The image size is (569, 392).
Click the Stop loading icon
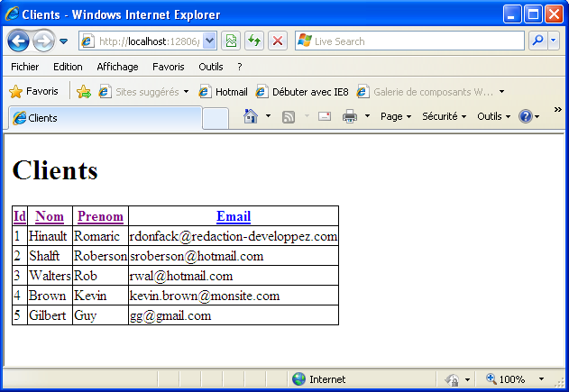[x=277, y=41]
